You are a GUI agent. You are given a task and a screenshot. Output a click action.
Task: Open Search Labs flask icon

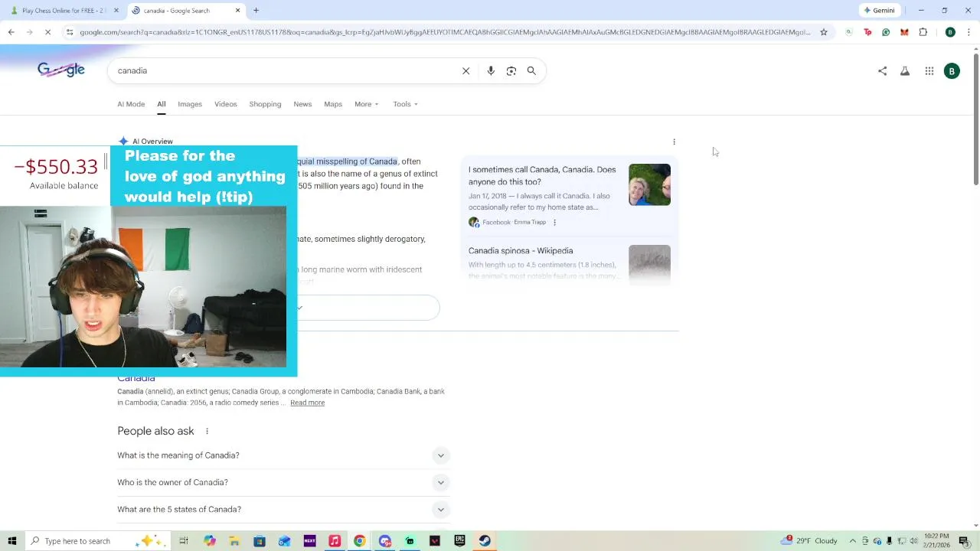905,71
